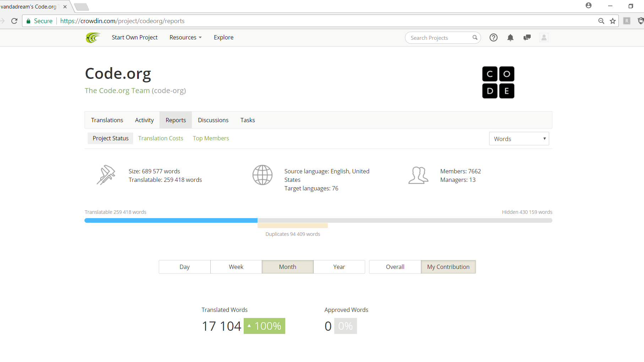Click the R extension icon

tap(627, 21)
